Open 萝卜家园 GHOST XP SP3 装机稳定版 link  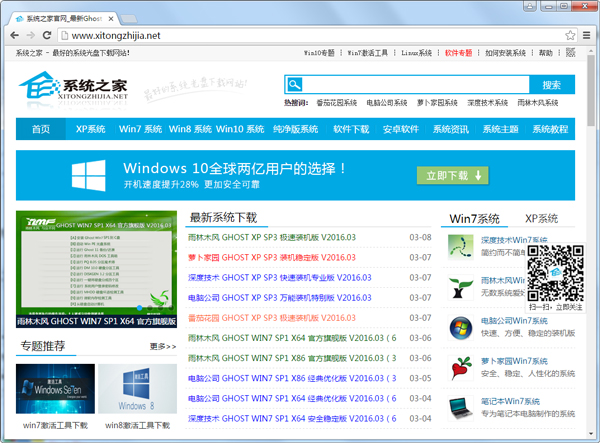click(x=272, y=257)
